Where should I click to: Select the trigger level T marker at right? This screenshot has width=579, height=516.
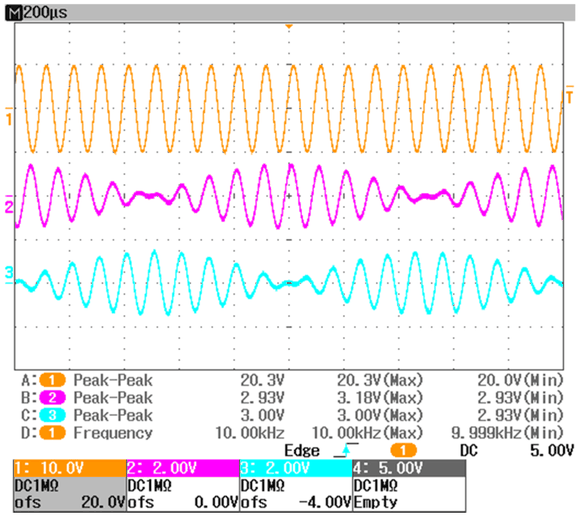coord(570,94)
